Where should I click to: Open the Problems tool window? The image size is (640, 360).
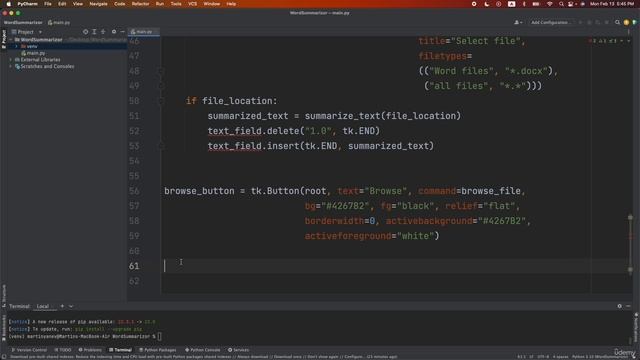[90, 350]
